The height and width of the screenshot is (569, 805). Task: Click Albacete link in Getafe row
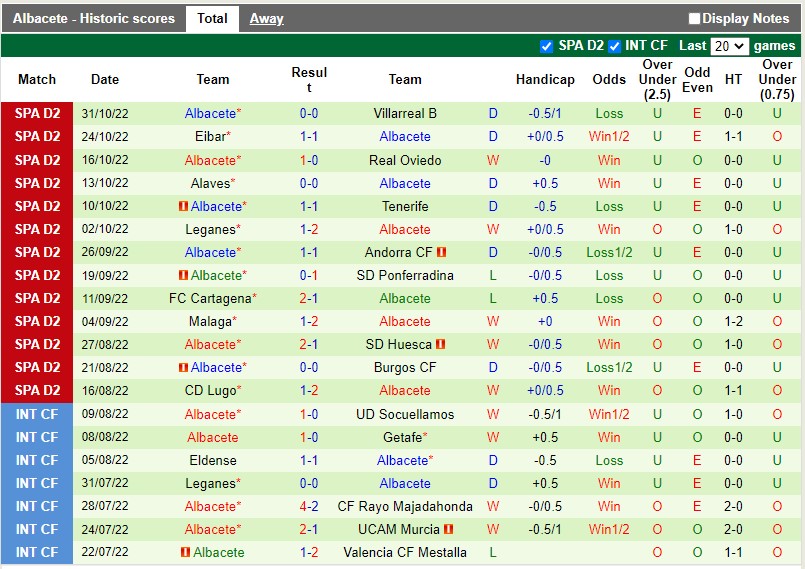pos(213,438)
